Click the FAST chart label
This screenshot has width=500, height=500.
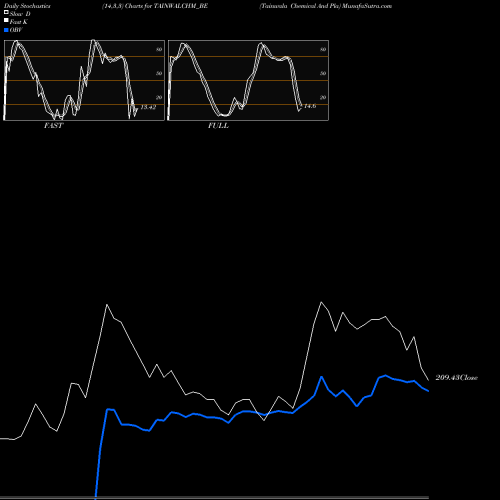tap(53, 126)
